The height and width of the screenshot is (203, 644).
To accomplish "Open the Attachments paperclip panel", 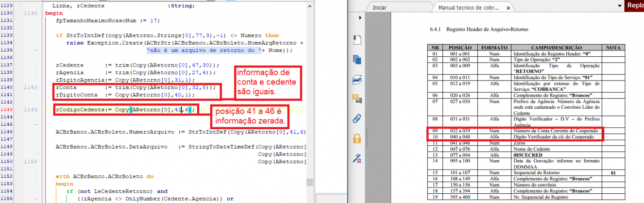I will [x=356, y=118].
